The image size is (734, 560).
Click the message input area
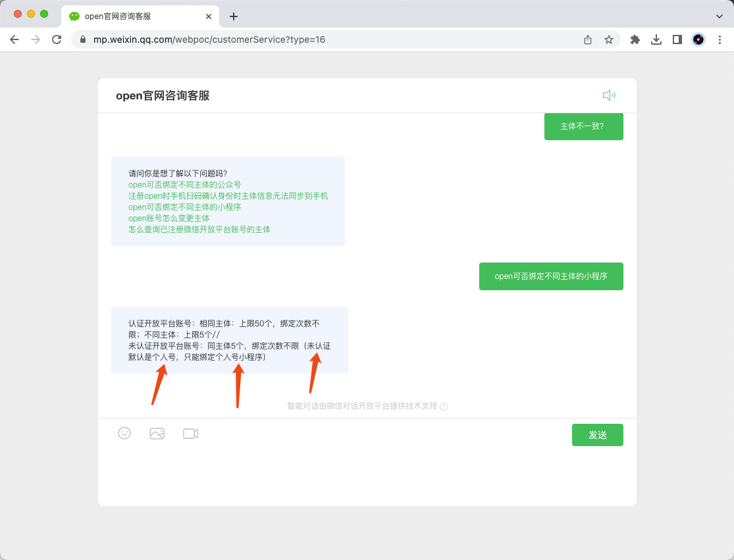coord(367,475)
